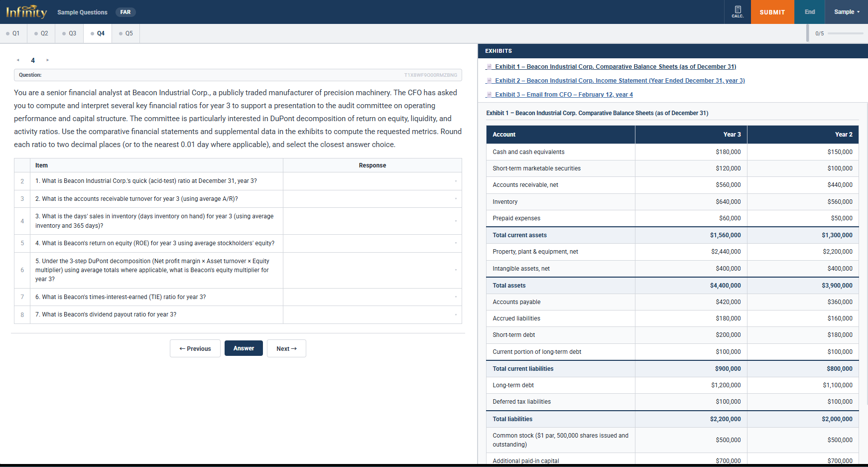Image resolution: width=868 pixels, height=467 pixels.
Task: Click the Accounts payable row label
Action: point(516,302)
